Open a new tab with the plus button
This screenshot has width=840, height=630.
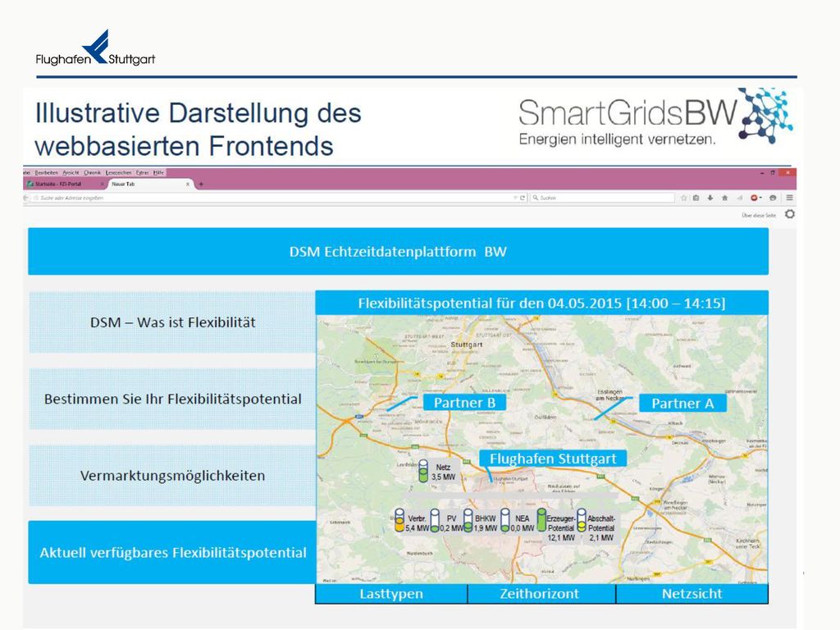pos(202,185)
